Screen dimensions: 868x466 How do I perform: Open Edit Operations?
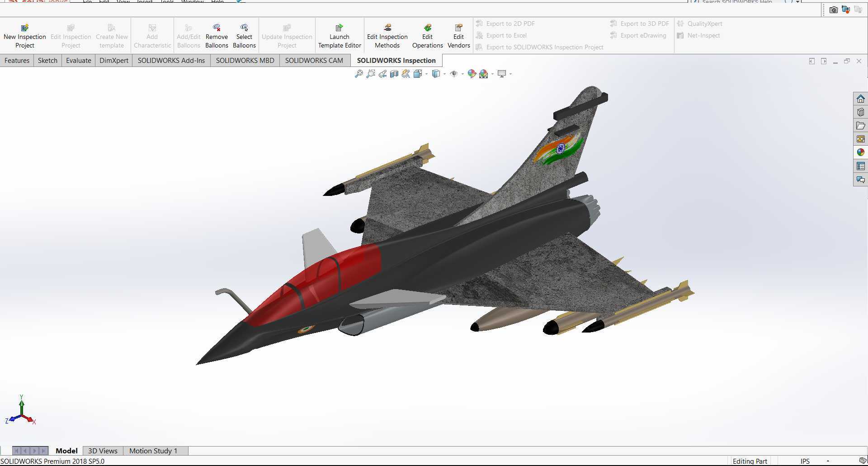coord(427,36)
